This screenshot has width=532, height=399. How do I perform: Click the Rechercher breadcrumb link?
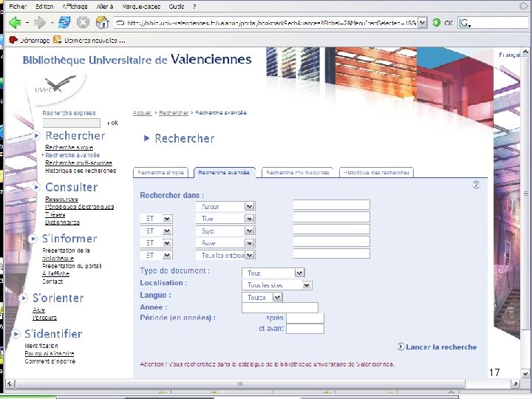[174, 112]
